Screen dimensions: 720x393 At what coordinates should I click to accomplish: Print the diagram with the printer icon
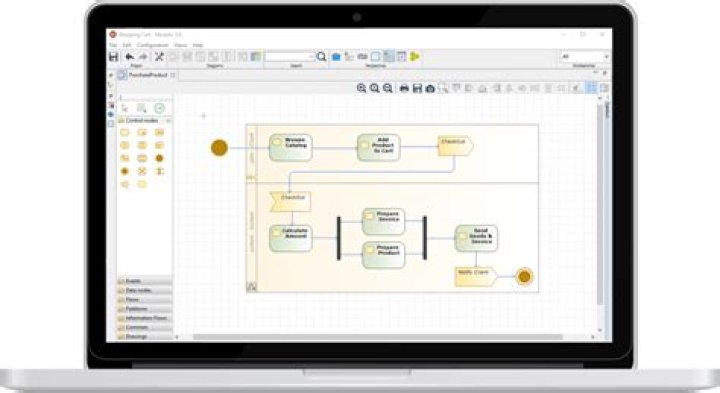pos(404,88)
